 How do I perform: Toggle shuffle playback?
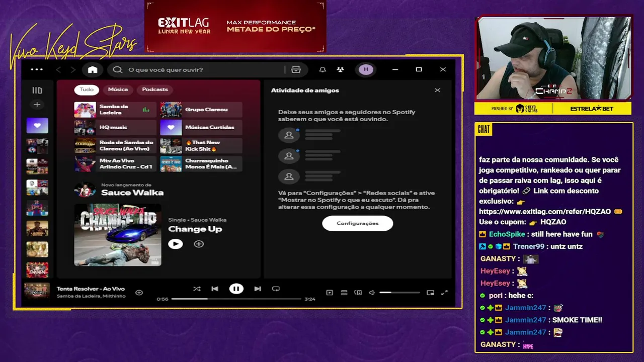[x=197, y=289]
